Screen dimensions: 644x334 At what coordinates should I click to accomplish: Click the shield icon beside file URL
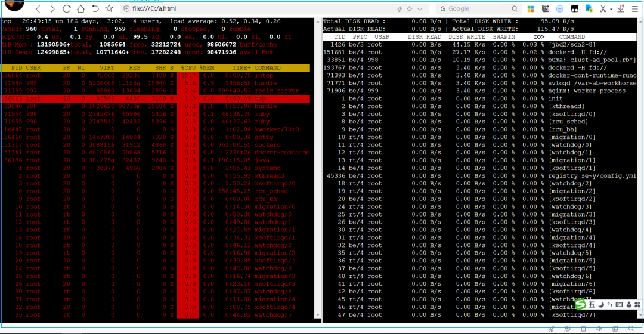coord(126,8)
